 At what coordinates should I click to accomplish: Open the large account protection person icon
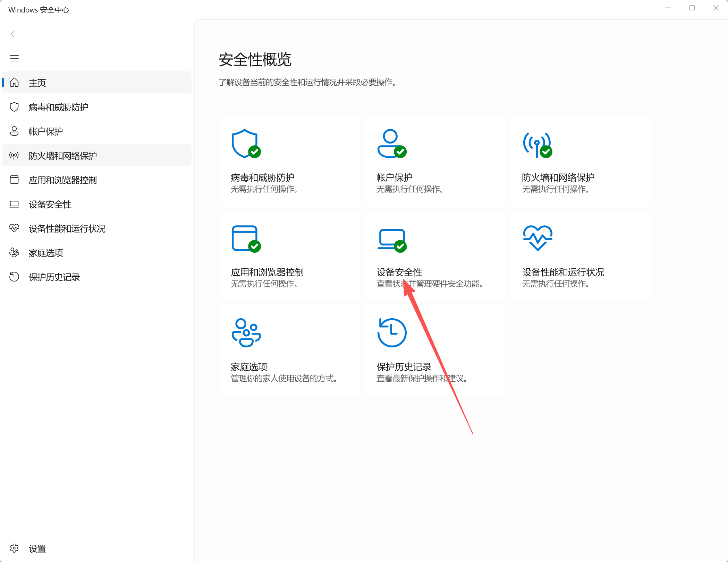click(392, 144)
